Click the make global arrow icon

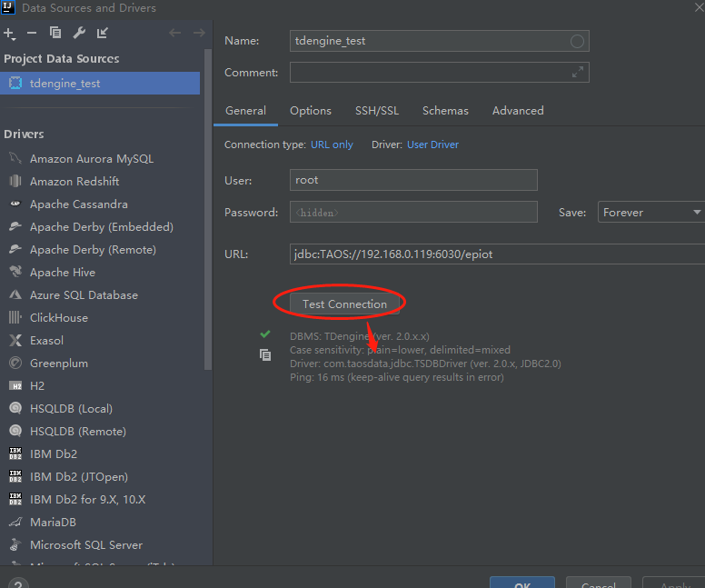103,33
